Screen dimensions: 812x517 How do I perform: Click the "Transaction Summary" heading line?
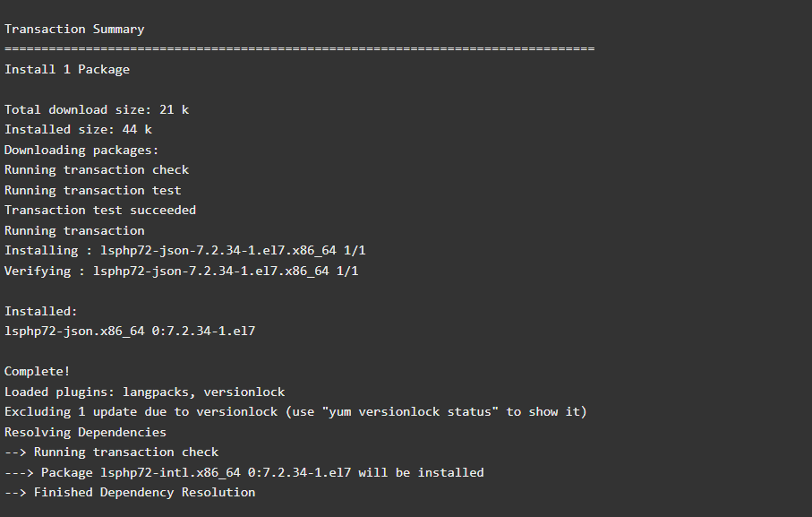pos(74,29)
